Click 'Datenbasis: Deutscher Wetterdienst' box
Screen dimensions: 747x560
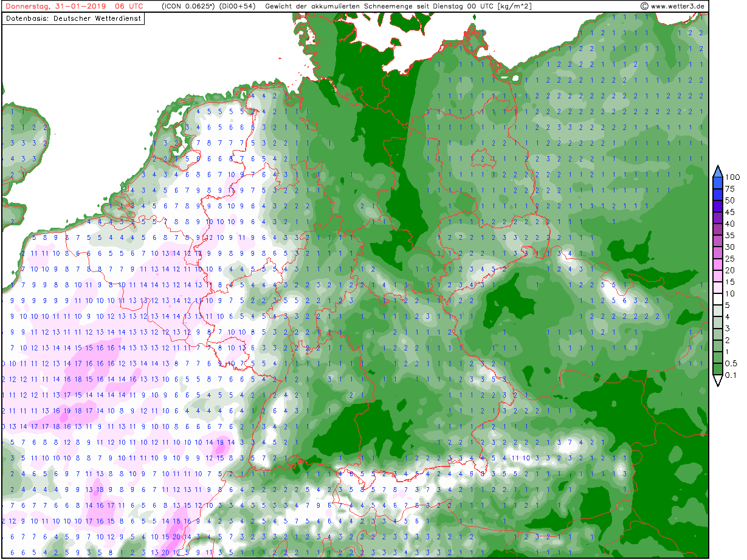(74, 18)
